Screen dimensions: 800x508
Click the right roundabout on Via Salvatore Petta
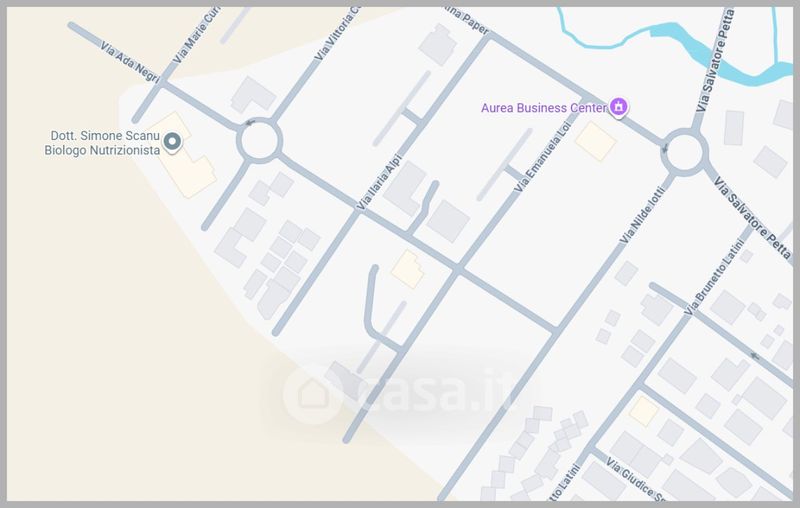(684, 152)
